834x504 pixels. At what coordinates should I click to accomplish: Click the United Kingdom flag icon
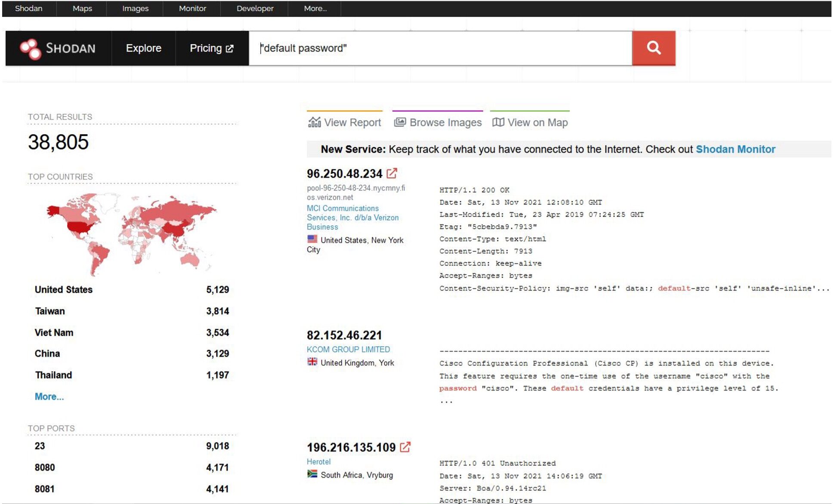312,362
